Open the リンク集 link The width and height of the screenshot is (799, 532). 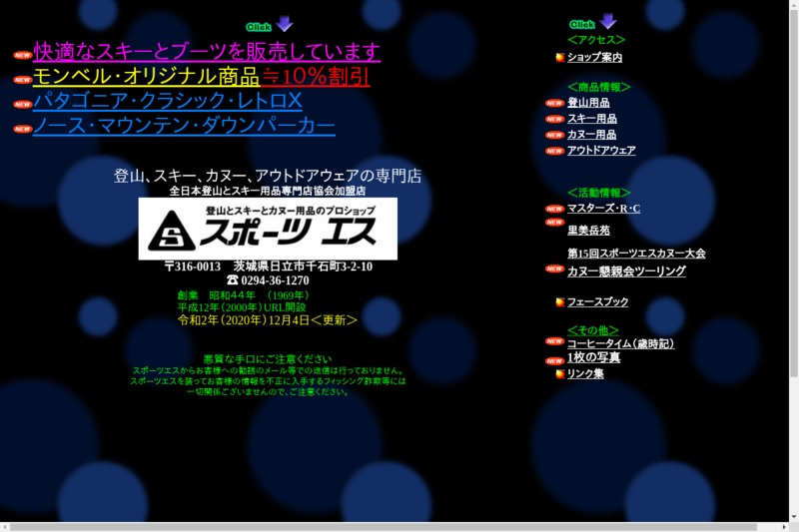[585, 373]
